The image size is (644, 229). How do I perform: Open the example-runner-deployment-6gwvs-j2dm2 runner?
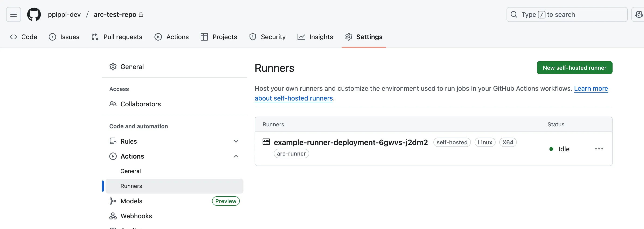pos(350,142)
